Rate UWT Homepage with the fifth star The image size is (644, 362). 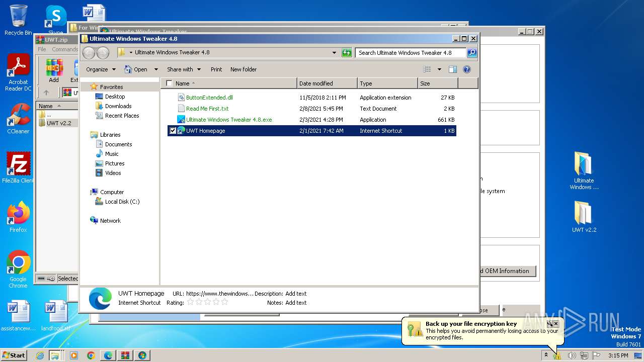224,302
